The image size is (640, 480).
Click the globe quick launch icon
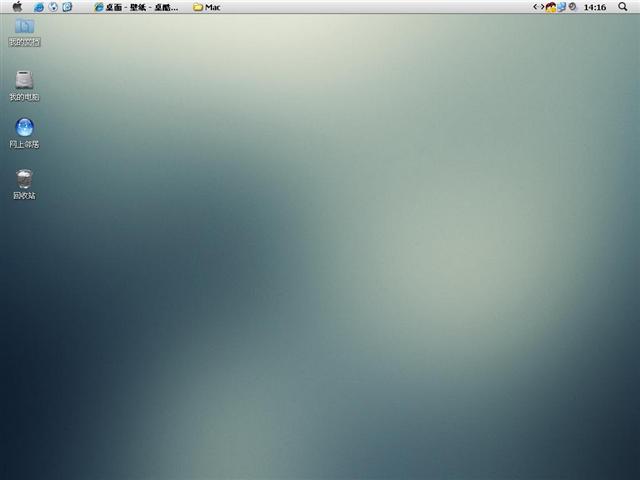click(53, 7)
